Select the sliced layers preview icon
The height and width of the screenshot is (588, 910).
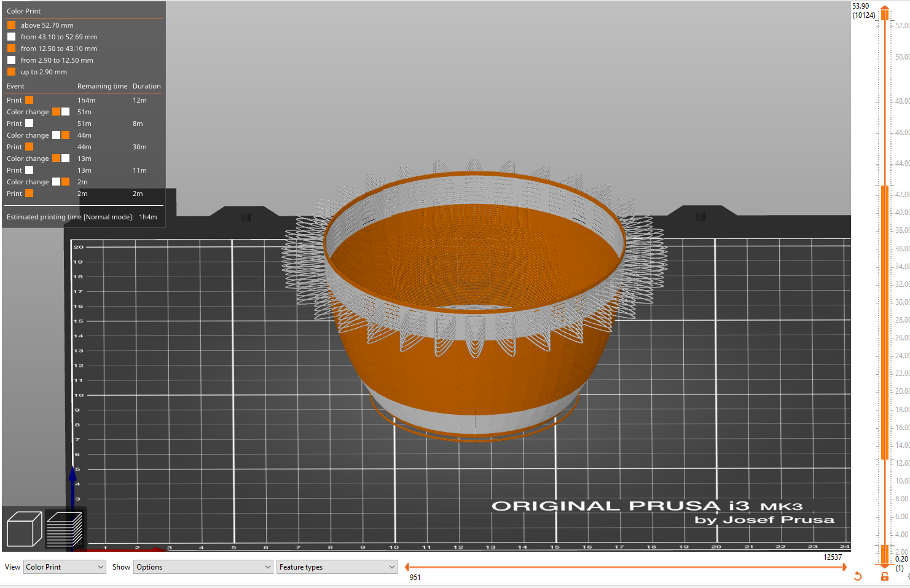coord(64,528)
